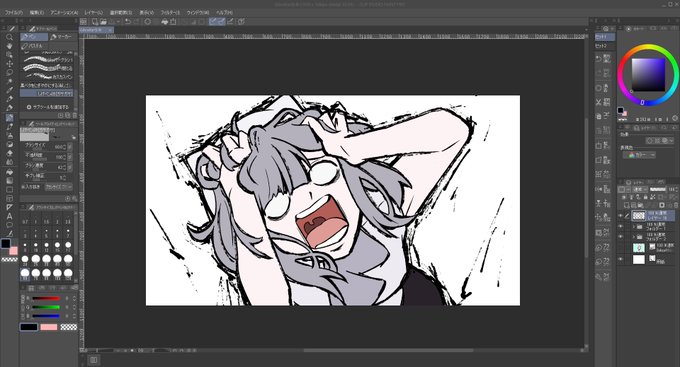This screenshot has height=367, width=680.
Task: Click the green G color slider
Action: 46,307
